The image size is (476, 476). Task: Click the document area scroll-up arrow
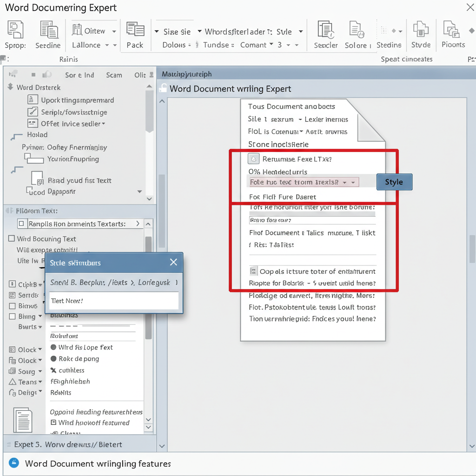coord(162,101)
